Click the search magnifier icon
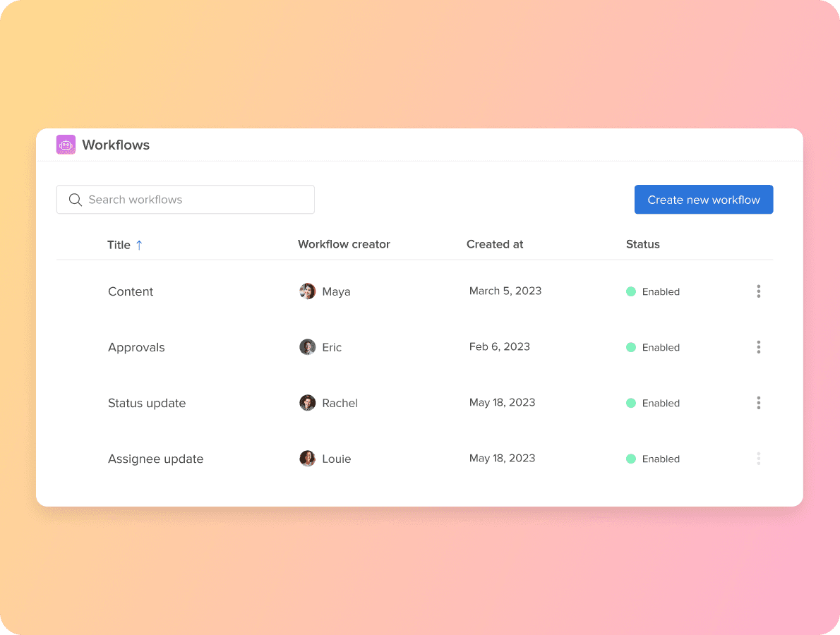Viewport: 840px width, 635px height. pos(76,200)
